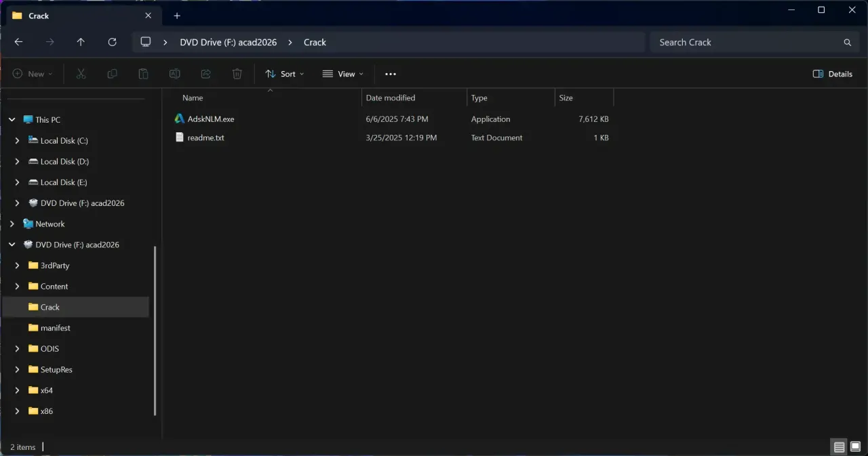Click the PC monitor icon in address bar

pos(145,42)
